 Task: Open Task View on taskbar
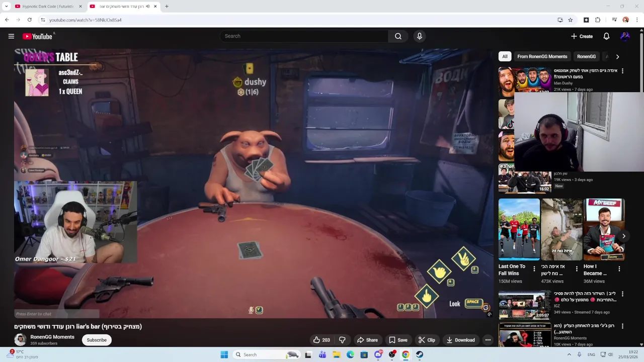tap(308, 354)
